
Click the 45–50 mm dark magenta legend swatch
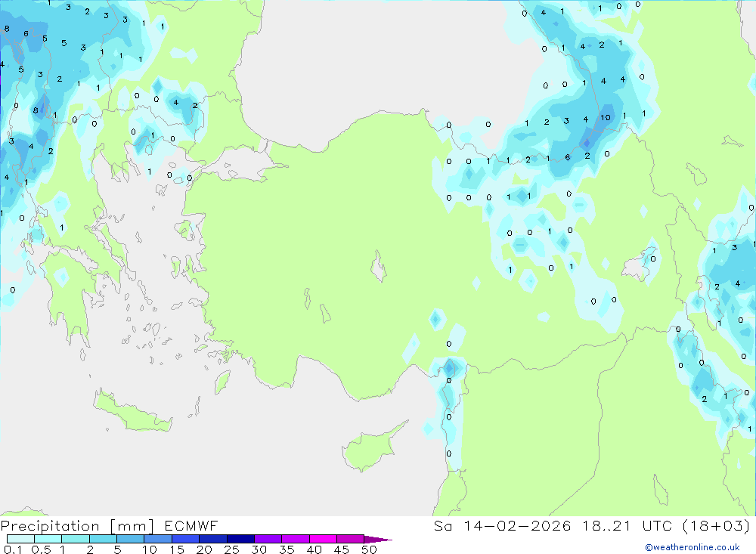coord(351,539)
